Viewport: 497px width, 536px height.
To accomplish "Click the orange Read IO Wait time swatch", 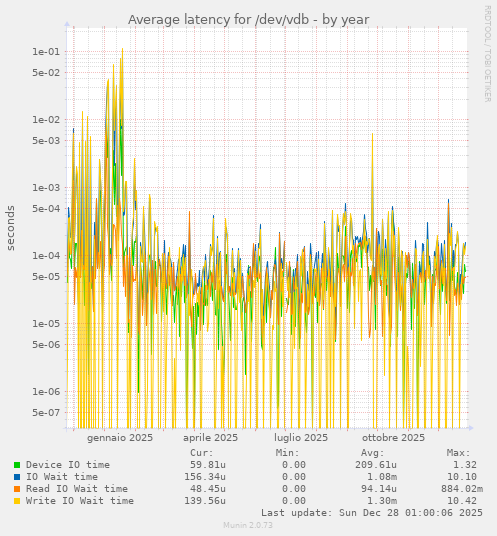I will pyautogui.click(x=17, y=489).
